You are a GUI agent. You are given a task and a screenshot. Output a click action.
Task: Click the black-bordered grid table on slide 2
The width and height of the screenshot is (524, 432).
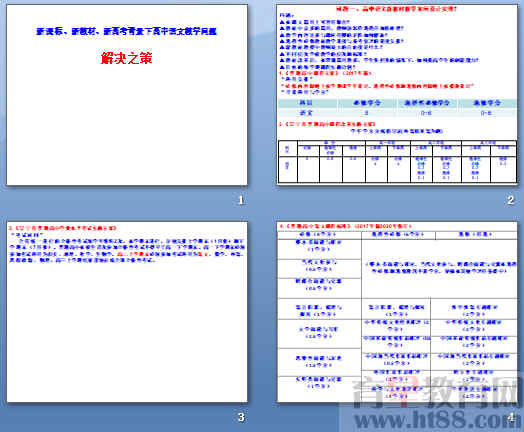click(x=397, y=162)
